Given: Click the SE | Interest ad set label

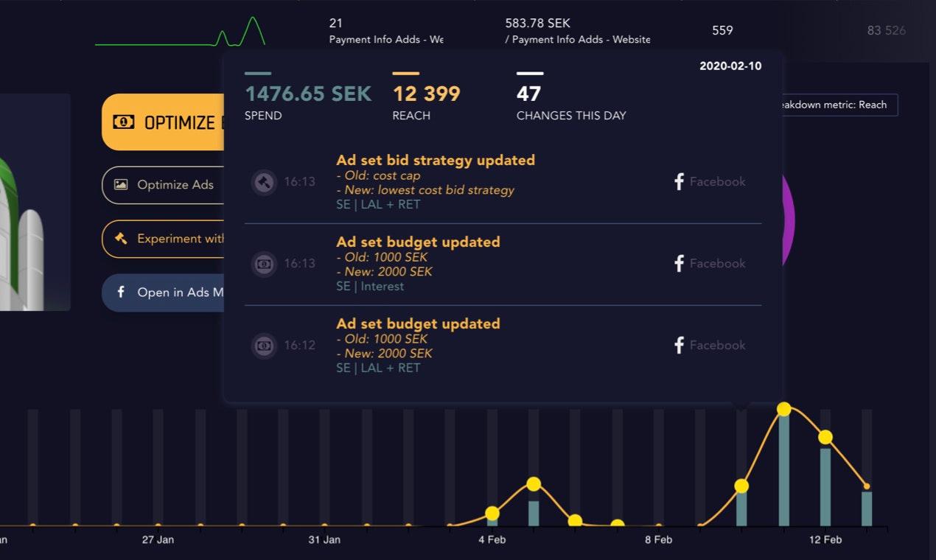Looking at the screenshot, I should [370, 286].
